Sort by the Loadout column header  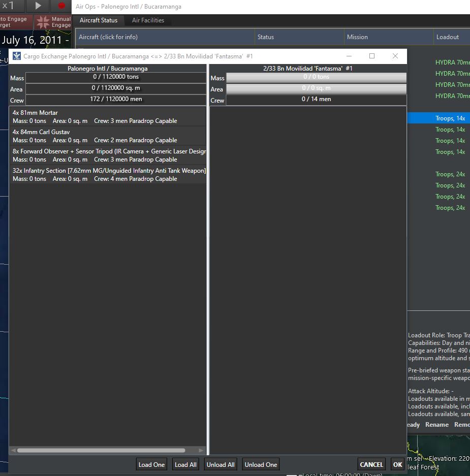tap(452, 37)
